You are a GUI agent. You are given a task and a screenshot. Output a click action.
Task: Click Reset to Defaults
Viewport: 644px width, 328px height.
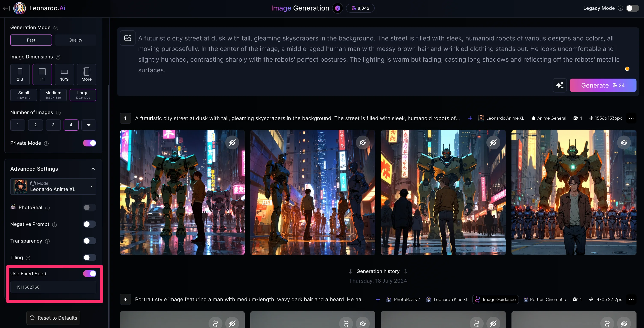[x=53, y=318]
